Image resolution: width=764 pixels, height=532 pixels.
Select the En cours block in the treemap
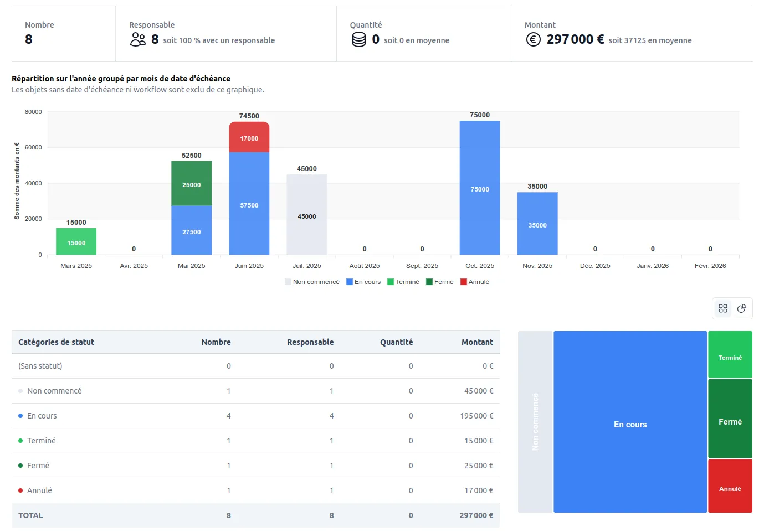(x=630, y=424)
